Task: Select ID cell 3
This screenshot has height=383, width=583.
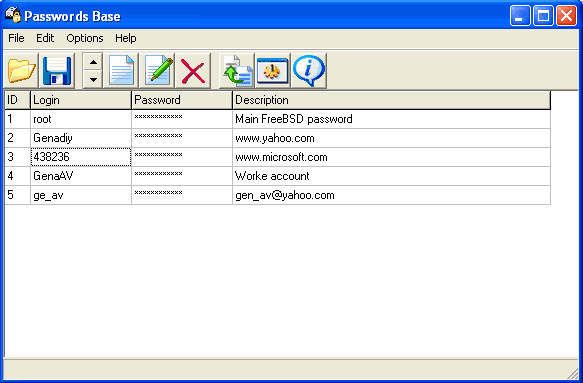Action: tap(17, 157)
